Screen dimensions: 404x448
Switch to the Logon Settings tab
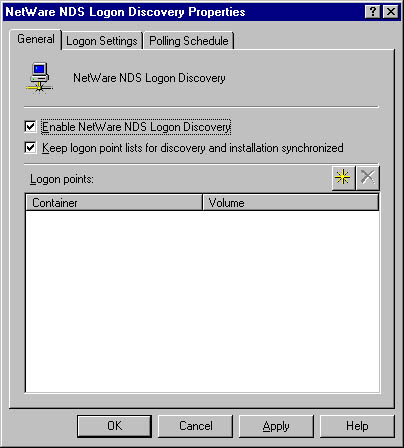pos(102,41)
